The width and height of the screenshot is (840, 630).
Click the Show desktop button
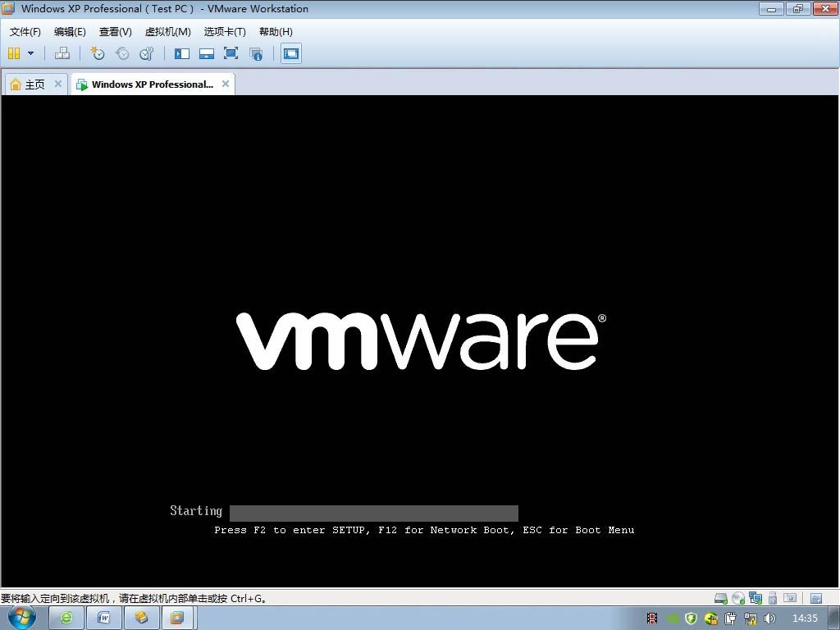pos(834,619)
